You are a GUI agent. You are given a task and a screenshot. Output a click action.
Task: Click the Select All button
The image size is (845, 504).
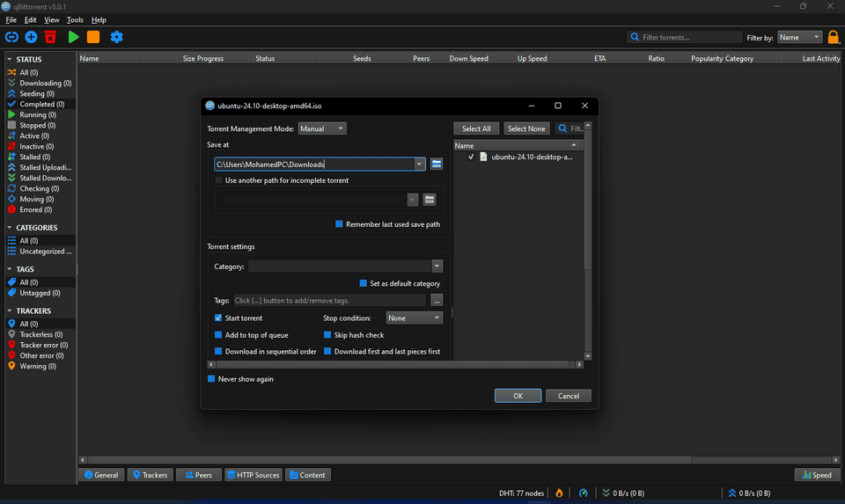[476, 128]
